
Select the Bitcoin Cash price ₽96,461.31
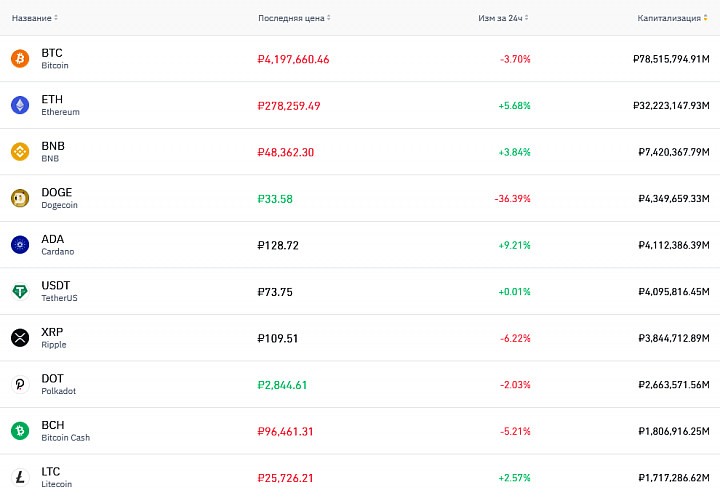coord(285,432)
